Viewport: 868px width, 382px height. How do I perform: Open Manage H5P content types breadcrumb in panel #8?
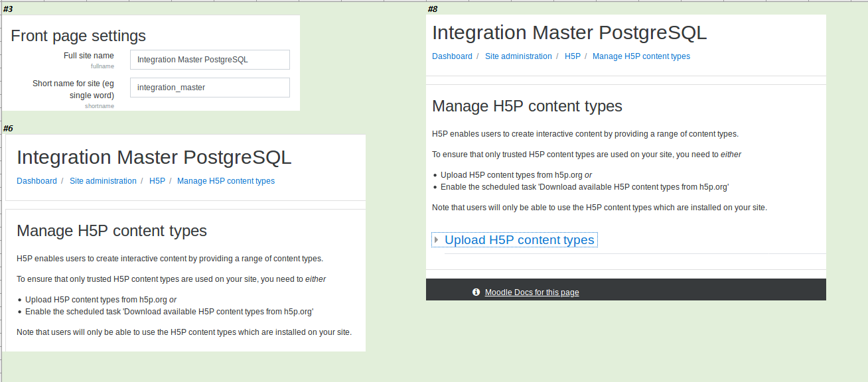pyautogui.click(x=641, y=56)
